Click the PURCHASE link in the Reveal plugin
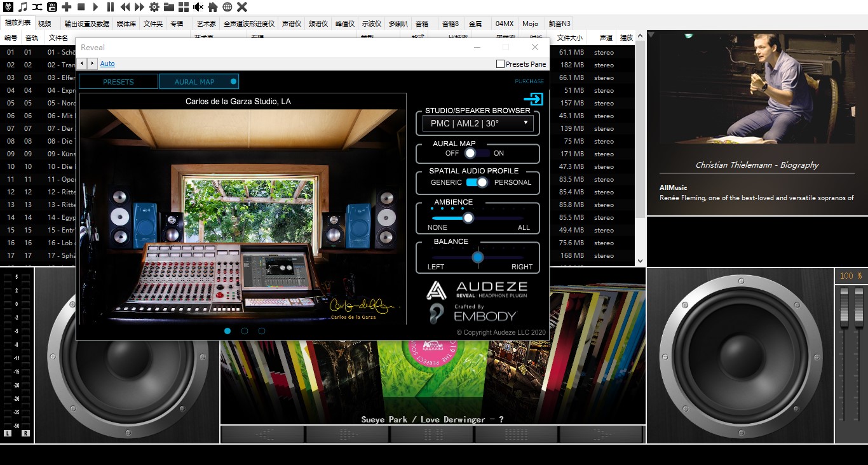The height and width of the screenshot is (465, 868). [x=528, y=81]
